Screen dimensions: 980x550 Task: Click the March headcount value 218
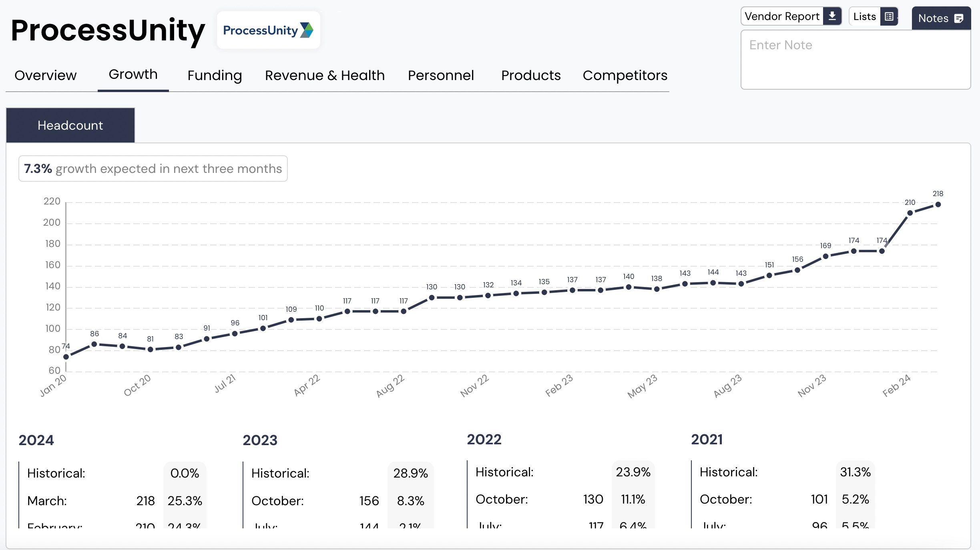point(145,501)
